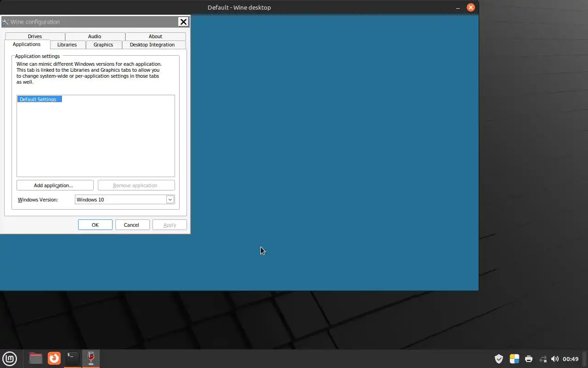Select the Wine glass taskbar icon

click(91, 358)
